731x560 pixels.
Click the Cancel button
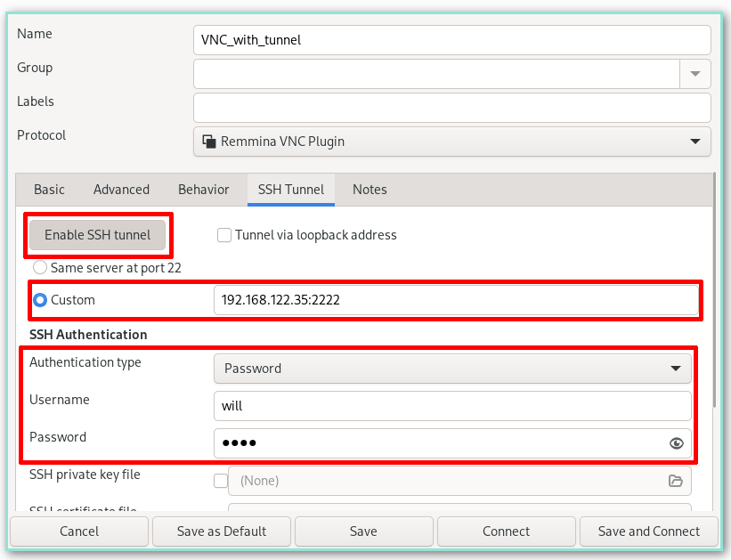tap(79, 532)
